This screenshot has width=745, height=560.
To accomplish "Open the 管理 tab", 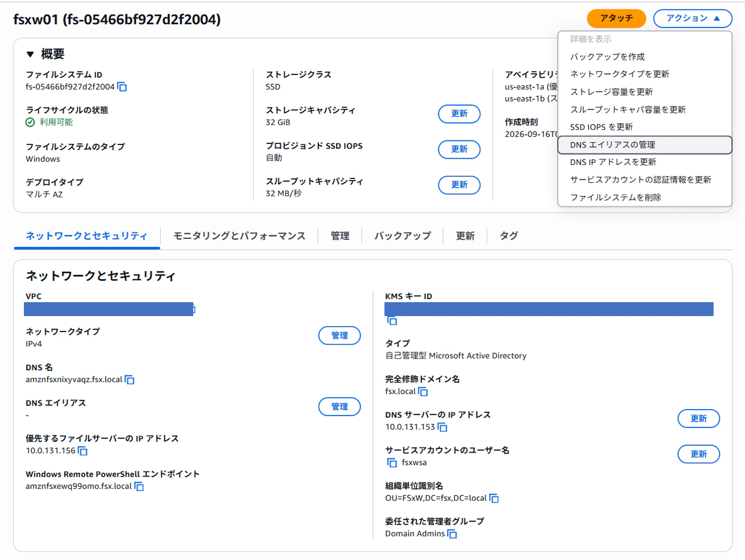I will (340, 236).
